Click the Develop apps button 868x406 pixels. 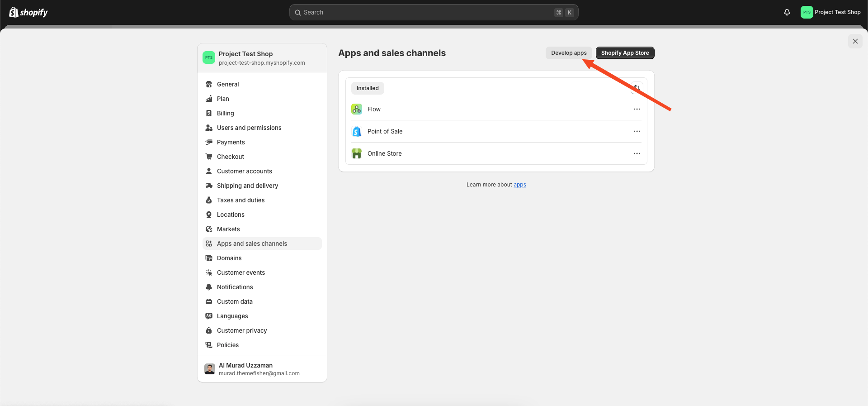pos(569,53)
